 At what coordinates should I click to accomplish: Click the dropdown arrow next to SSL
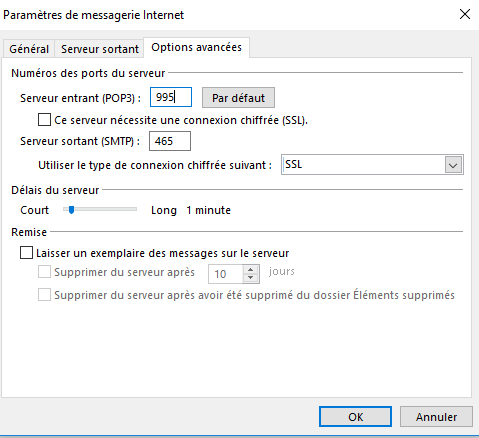coord(453,165)
